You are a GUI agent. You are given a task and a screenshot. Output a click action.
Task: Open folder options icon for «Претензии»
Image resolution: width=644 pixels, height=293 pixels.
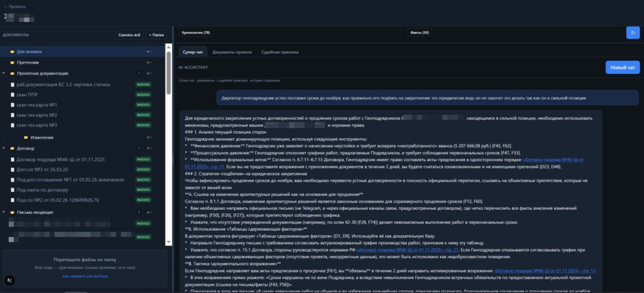[150, 62]
